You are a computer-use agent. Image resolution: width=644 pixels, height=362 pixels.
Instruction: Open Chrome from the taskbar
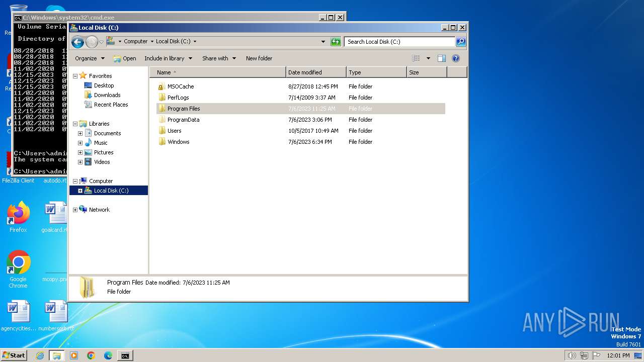91,355
